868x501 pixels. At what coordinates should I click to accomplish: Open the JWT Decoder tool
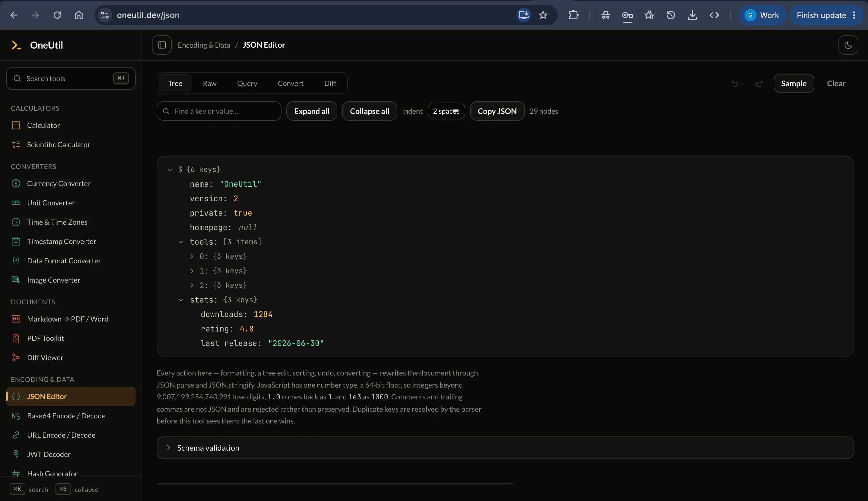click(71, 454)
